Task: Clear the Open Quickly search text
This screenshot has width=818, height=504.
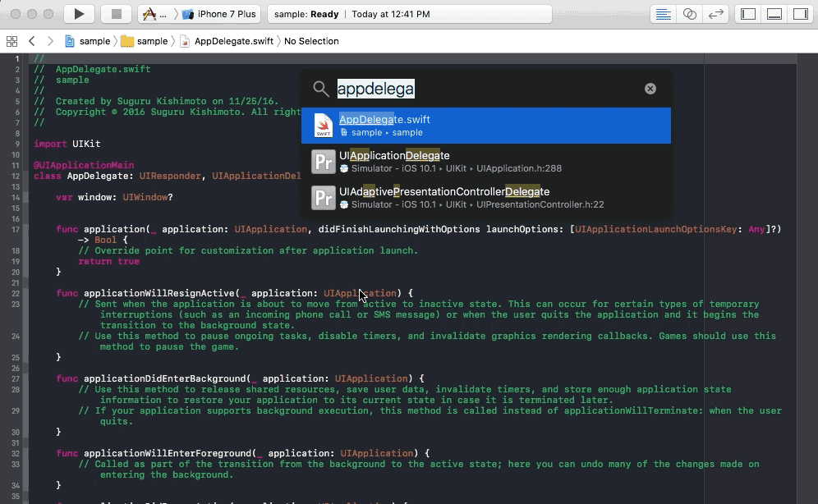Action: (x=650, y=89)
